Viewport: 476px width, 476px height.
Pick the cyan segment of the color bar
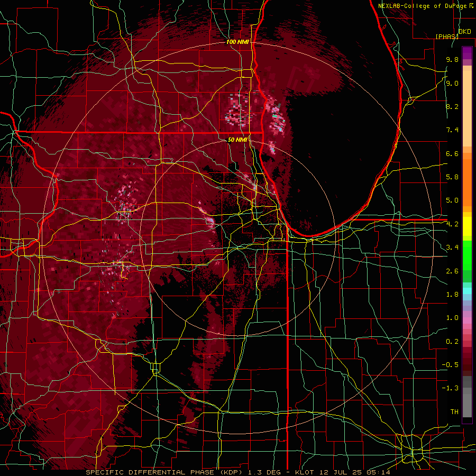[467, 291]
